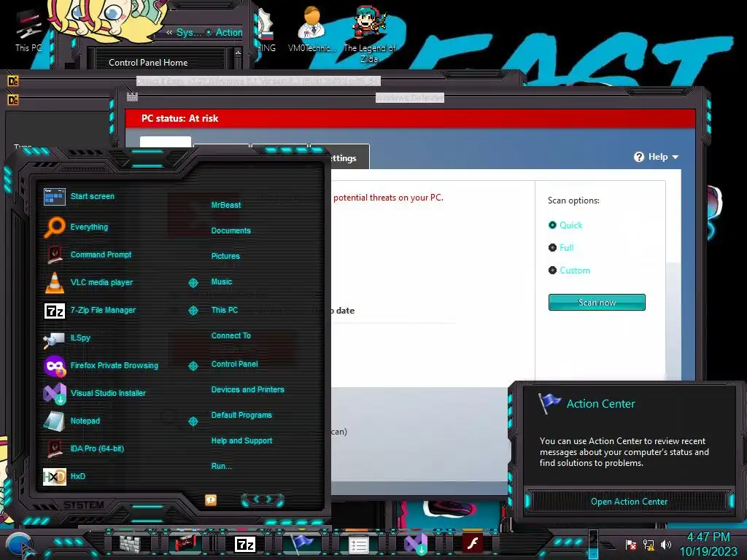The width and height of the screenshot is (747, 560).
Task: Open Run... from start menu
Action: [x=222, y=466]
